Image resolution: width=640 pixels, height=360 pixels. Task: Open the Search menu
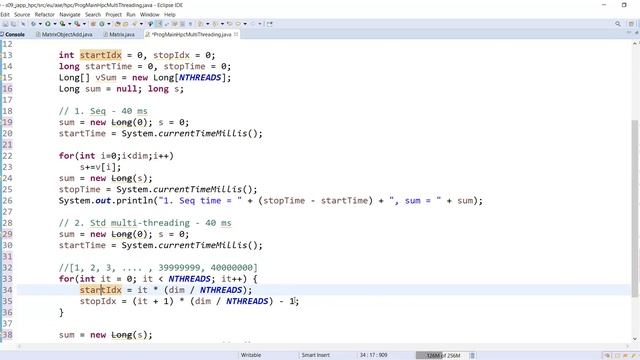pyautogui.click(x=93, y=15)
